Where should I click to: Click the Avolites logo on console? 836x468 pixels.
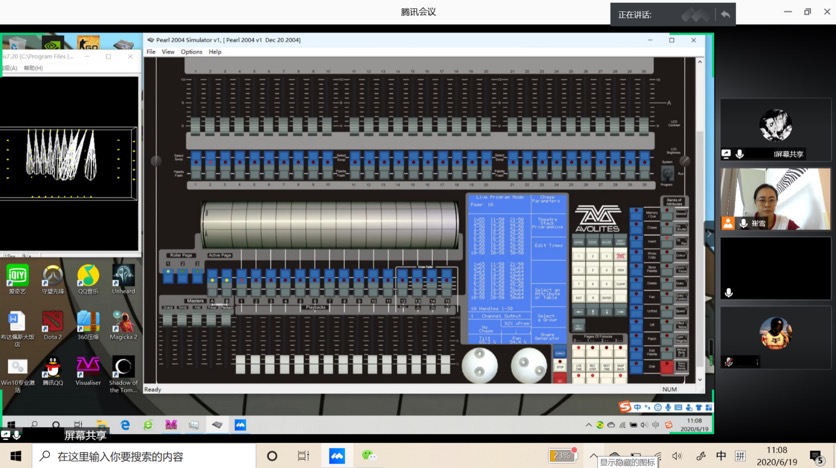pyautogui.click(x=596, y=220)
